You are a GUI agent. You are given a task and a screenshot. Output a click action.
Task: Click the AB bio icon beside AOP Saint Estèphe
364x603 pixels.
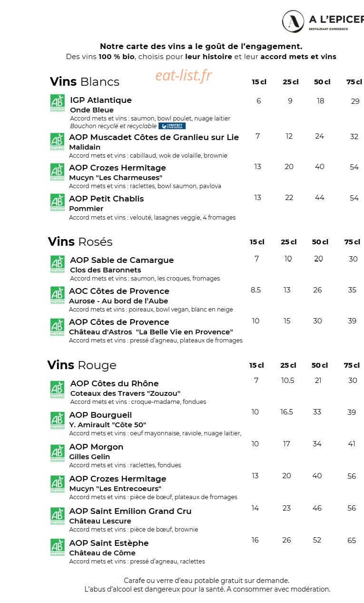pyautogui.click(x=58, y=547)
